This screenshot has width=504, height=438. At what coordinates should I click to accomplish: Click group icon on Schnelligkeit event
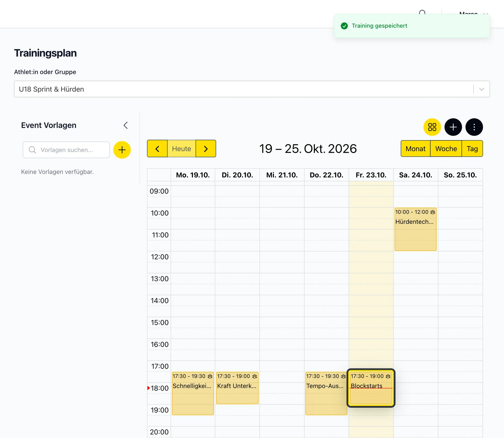point(210,376)
